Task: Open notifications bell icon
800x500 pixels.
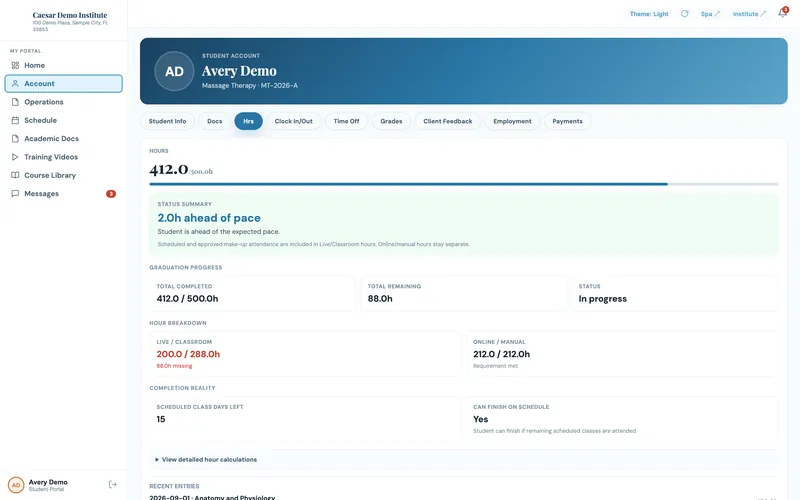Action: coord(782,13)
